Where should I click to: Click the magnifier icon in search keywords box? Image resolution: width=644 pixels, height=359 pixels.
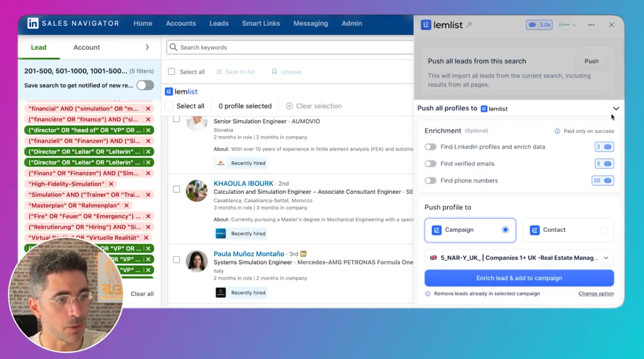click(173, 47)
